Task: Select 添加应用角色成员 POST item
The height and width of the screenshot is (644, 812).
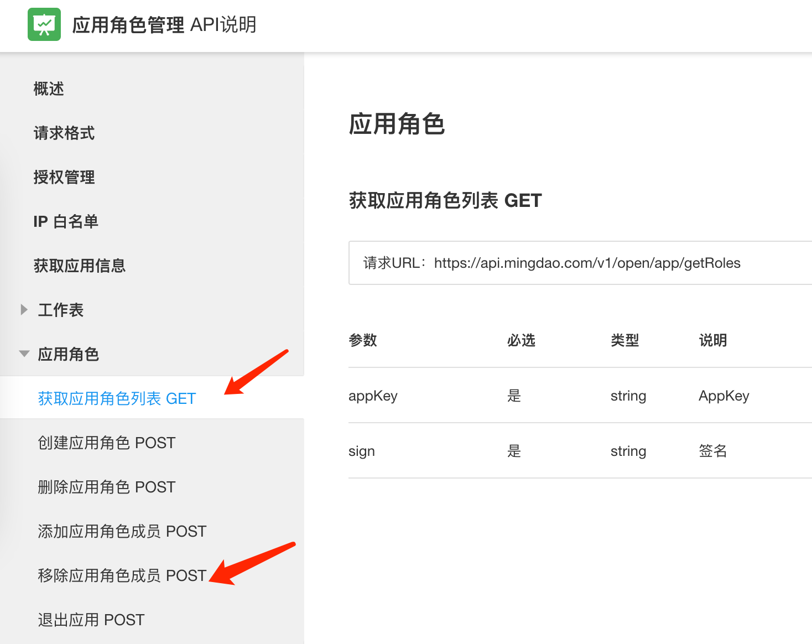Action: (122, 531)
